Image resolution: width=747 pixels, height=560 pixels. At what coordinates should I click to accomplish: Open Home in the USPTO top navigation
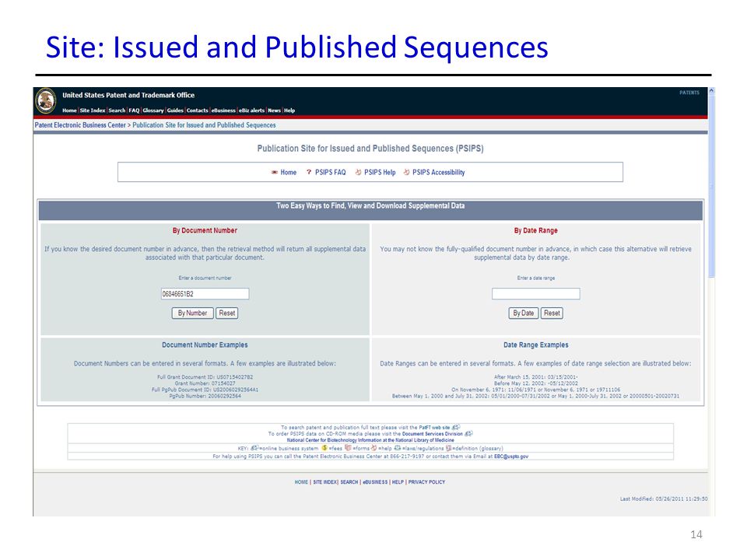pos(69,110)
